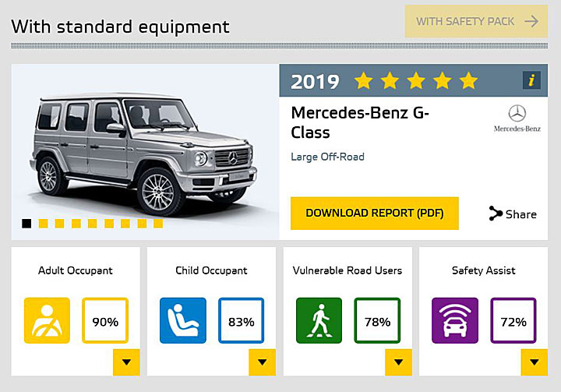Select the second yellow image slide dot

tap(59, 224)
